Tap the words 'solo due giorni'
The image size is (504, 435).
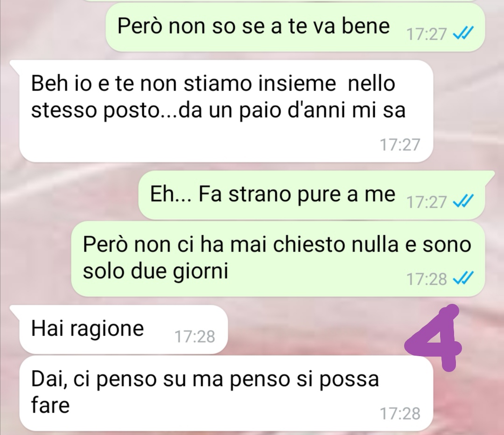[155, 271]
